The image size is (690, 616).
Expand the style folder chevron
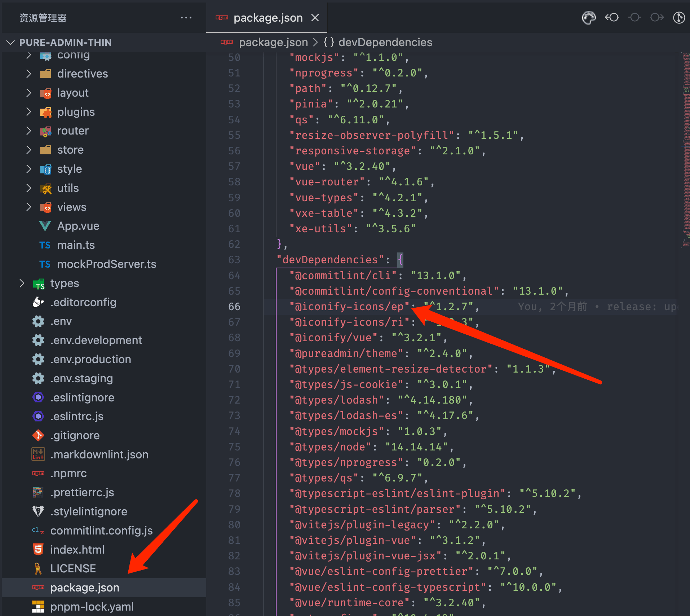tap(29, 169)
